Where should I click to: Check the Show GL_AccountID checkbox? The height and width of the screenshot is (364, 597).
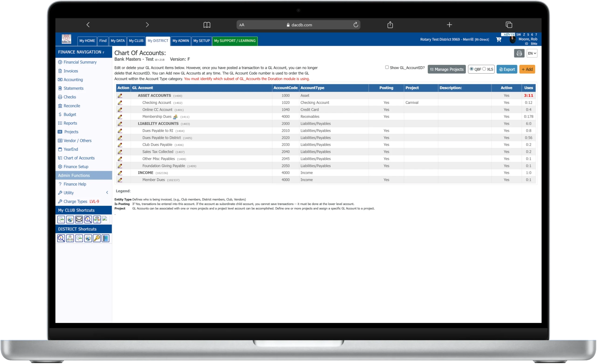(x=387, y=67)
